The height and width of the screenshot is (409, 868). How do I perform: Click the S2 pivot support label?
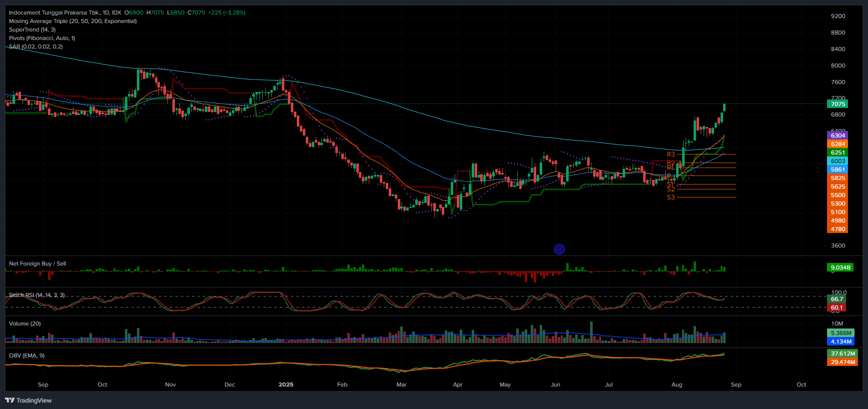click(x=671, y=189)
